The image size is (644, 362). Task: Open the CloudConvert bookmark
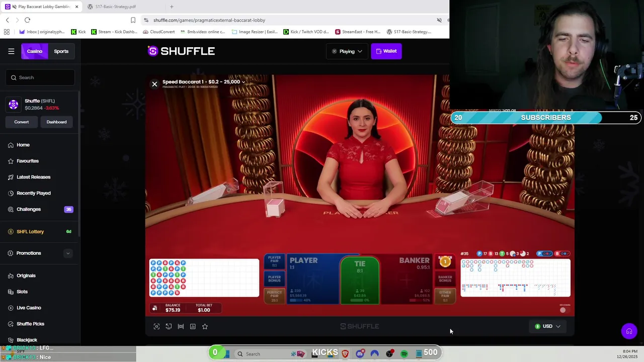[158, 32]
